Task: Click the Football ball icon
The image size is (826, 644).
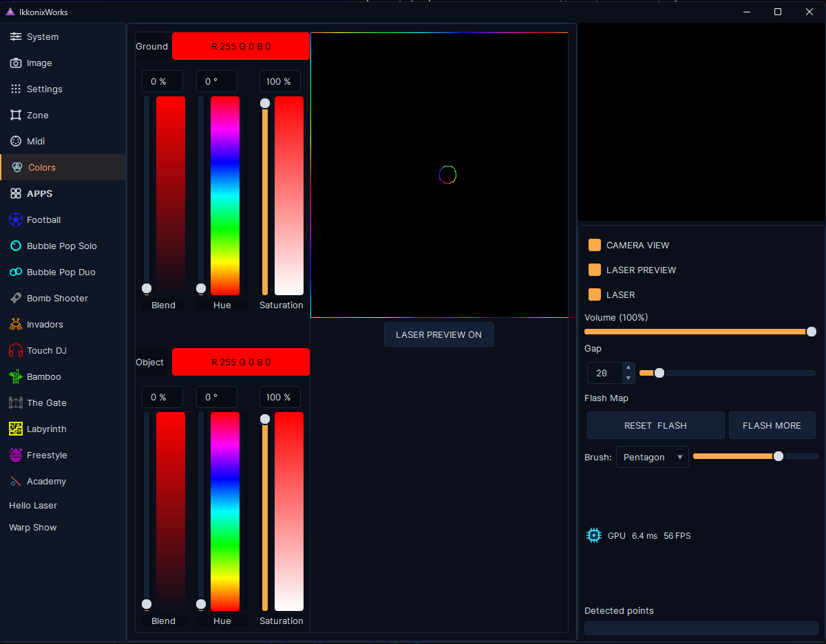Action: point(16,219)
